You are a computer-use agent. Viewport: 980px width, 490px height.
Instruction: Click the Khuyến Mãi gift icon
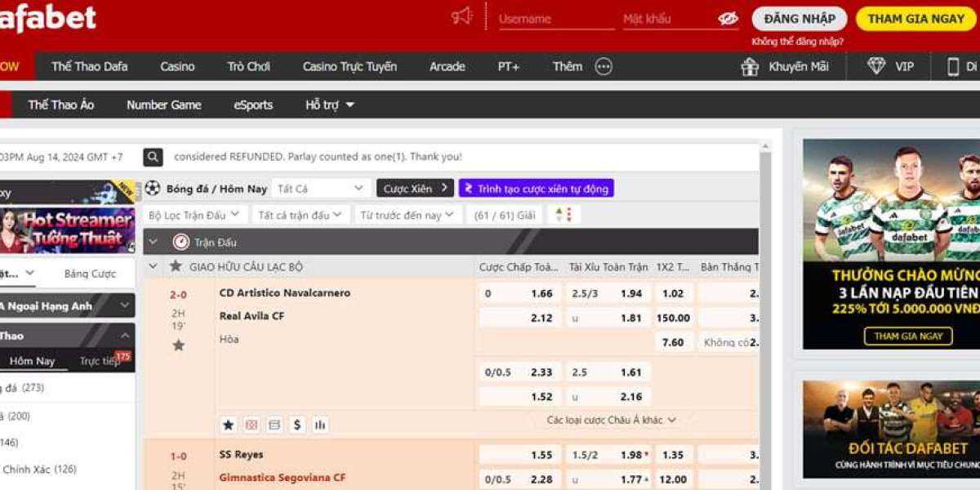[x=750, y=66]
